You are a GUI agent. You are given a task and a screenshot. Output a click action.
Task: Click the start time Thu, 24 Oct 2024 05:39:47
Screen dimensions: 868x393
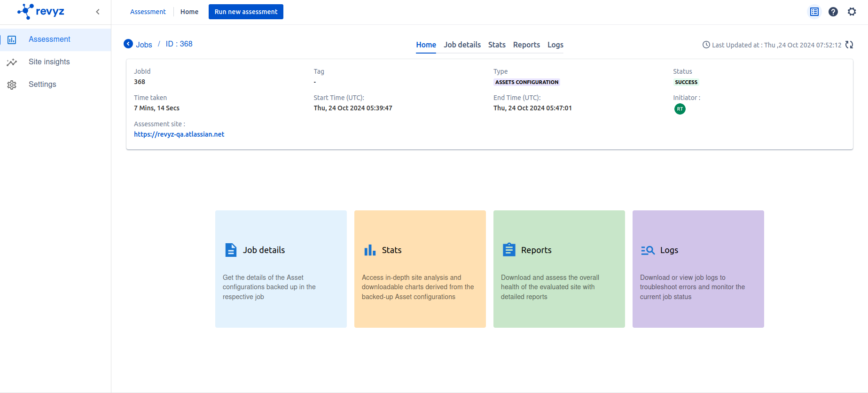pos(353,108)
